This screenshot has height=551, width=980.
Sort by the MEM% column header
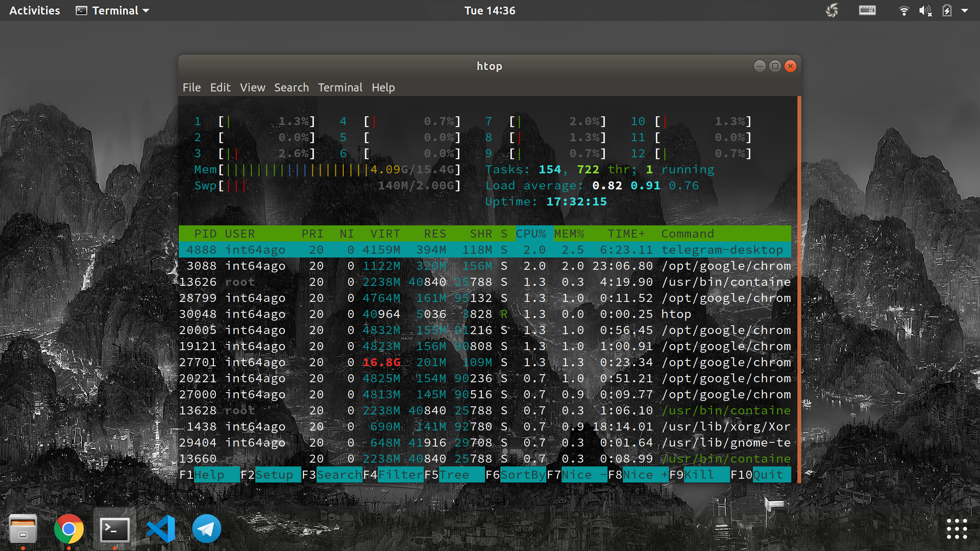coord(569,234)
